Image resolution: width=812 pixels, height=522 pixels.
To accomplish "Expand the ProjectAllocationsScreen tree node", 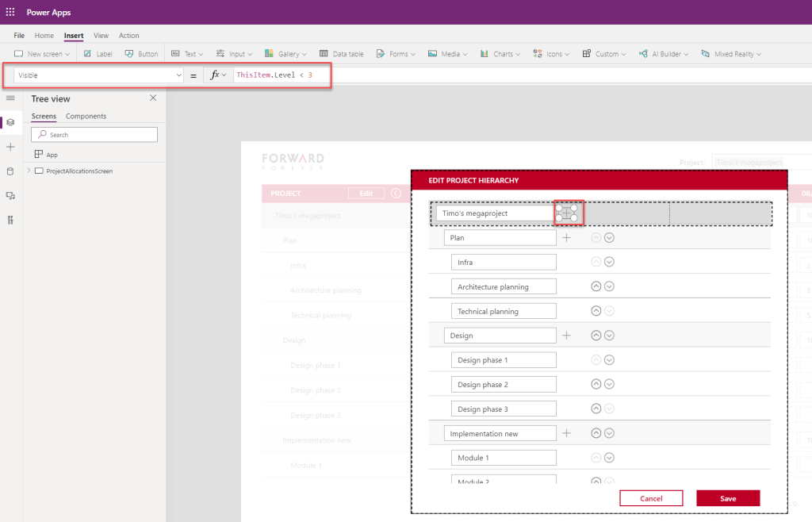I will coord(29,171).
